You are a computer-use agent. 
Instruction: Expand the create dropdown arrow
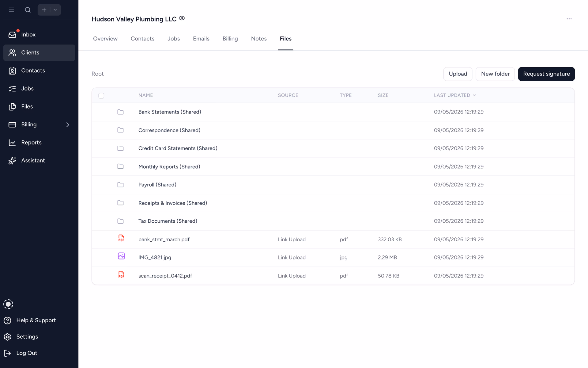pyautogui.click(x=55, y=10)
